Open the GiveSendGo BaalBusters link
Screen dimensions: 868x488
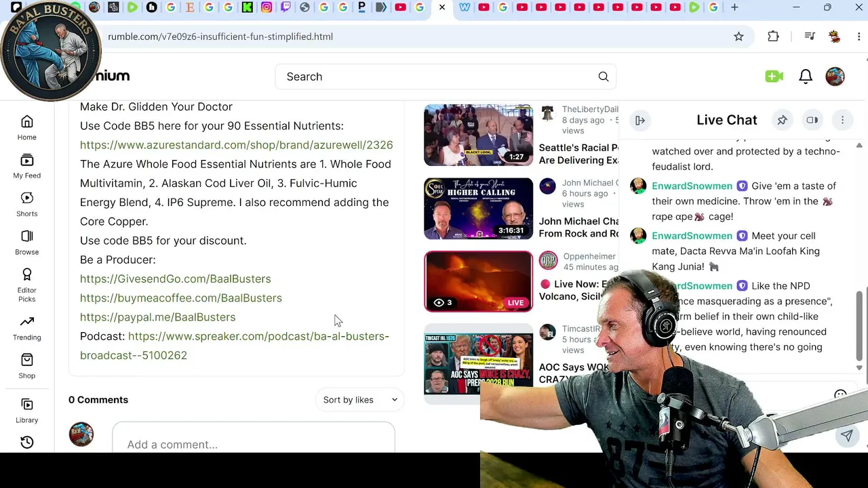(175, 279)
